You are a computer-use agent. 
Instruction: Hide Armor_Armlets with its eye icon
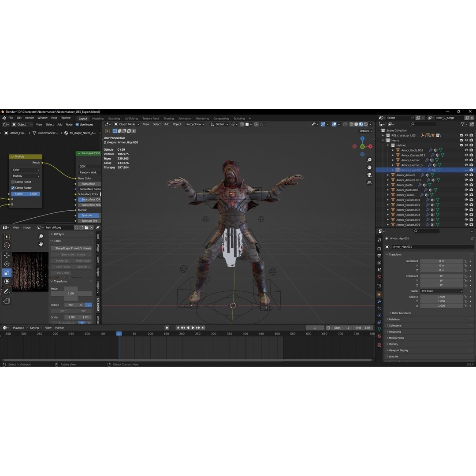pos(466,175)
